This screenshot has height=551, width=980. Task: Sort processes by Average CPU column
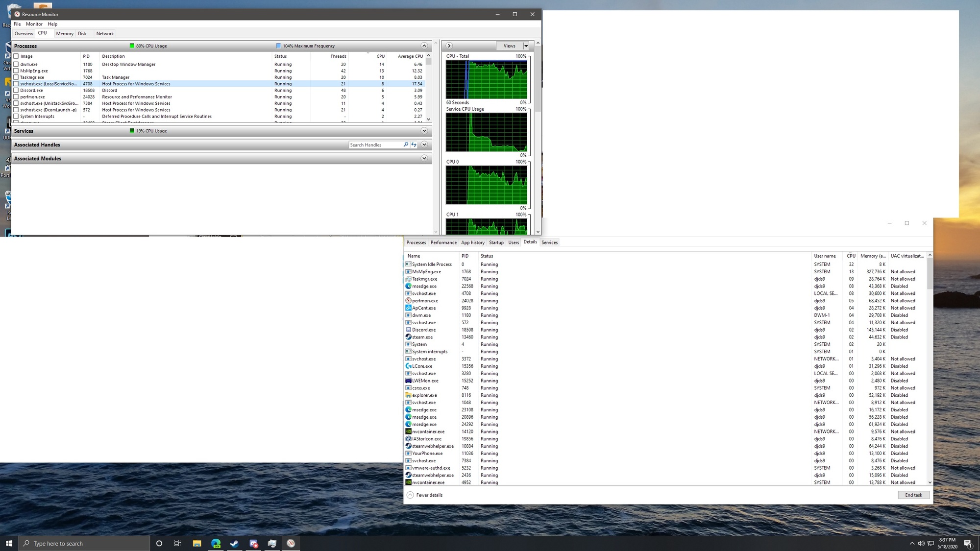[410, 56]
